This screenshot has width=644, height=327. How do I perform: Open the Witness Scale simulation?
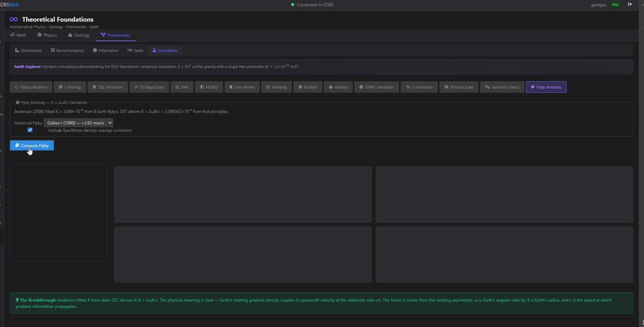pos(459,87)
